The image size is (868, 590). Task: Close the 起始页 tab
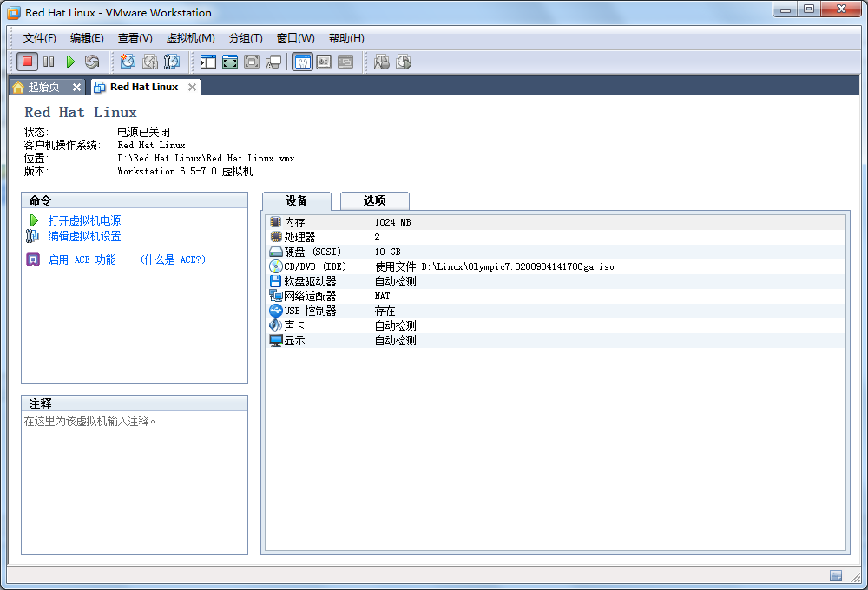(76, 87)
